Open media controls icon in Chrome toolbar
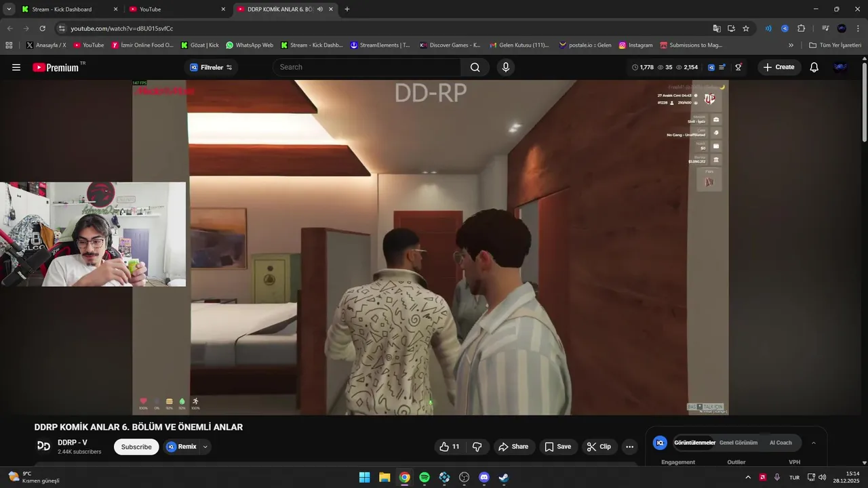The image size is (868, 488). [825, 28]
